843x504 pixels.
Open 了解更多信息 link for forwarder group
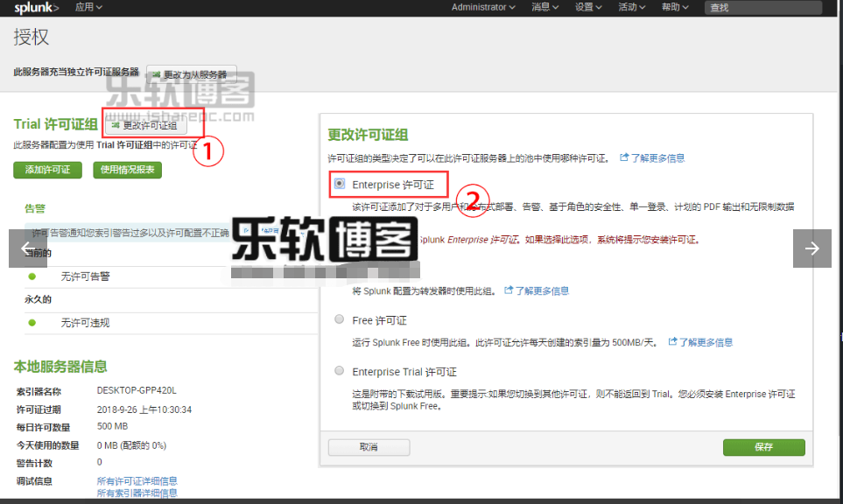click(537, 290)
